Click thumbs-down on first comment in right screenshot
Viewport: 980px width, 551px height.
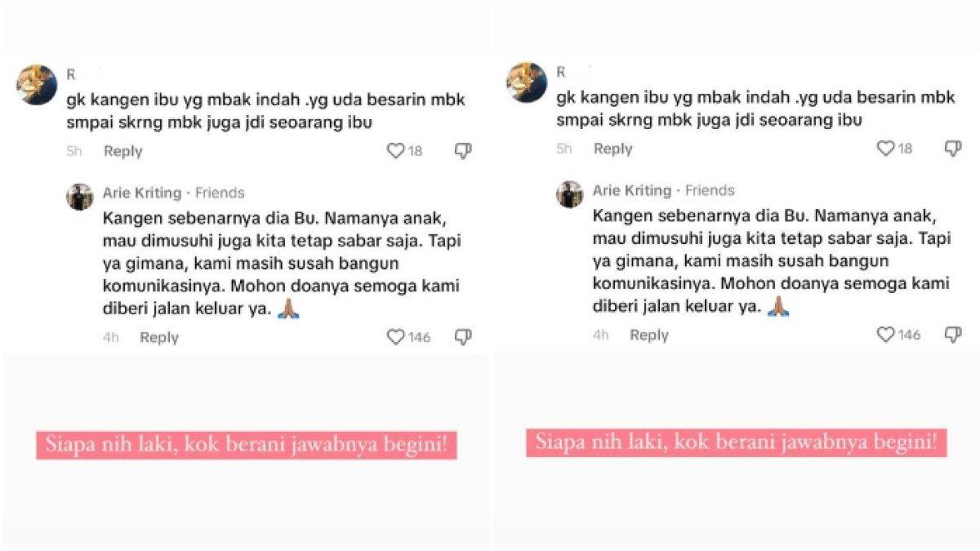(953, 149)
